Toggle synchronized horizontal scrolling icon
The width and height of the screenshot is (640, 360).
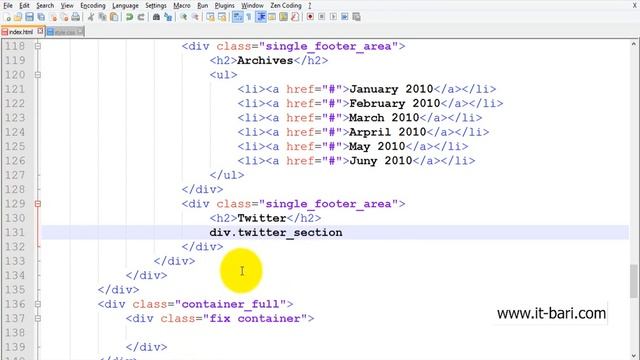pos(222,17)
